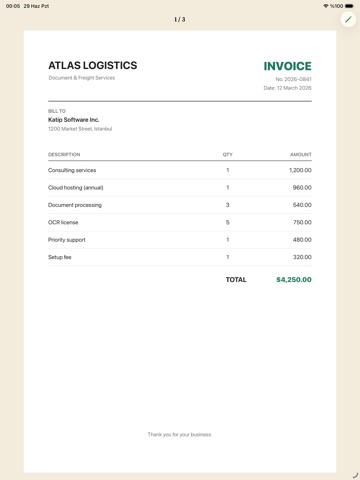The image size is (360, 480).
Task: Select total amount $4,250.00
Action: (x=294, y=280)
